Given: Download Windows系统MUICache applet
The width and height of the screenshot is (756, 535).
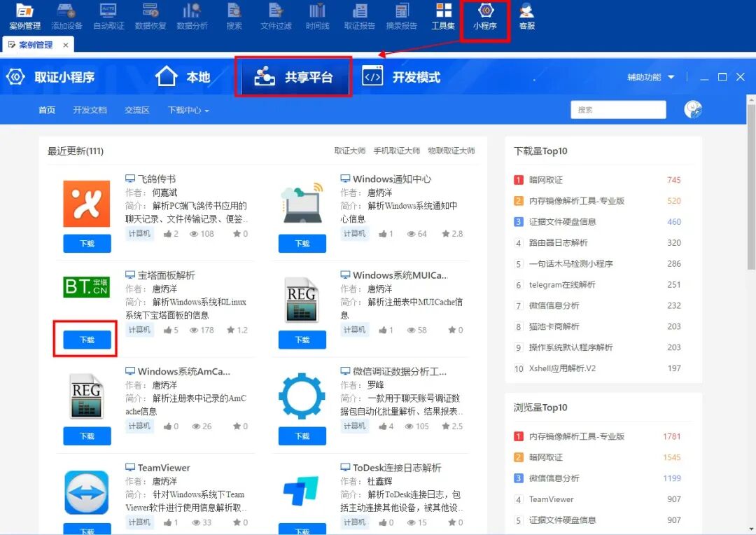Looking at the screenshot, I should (x=302, y=340).
